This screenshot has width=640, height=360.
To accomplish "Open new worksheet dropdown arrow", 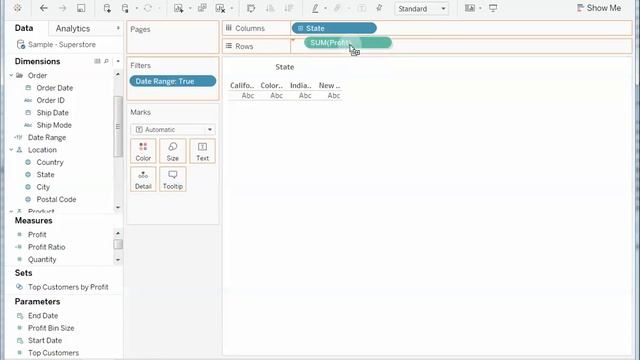I will click(x=190, y=8).
